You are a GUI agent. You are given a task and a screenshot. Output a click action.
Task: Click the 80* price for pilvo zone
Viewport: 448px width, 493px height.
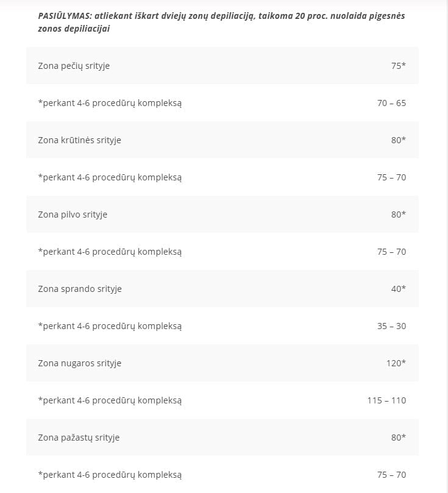[399, 215]
